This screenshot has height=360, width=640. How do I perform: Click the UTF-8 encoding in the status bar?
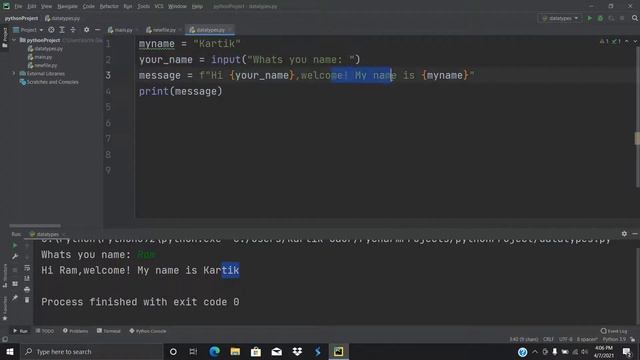566,340
